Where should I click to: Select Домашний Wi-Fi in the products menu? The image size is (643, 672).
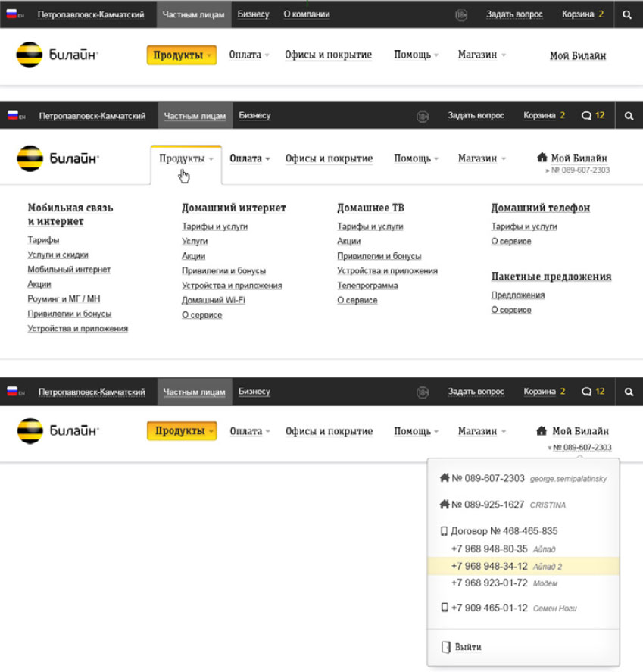(x=213, y=300)
